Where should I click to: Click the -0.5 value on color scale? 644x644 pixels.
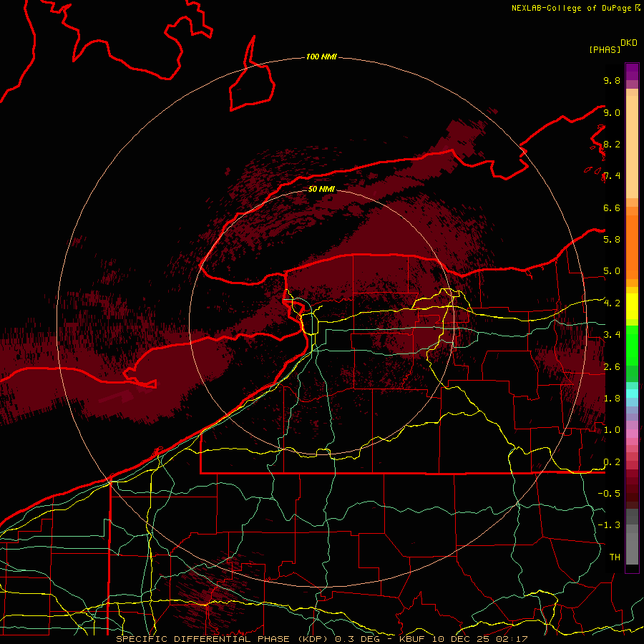609,494
